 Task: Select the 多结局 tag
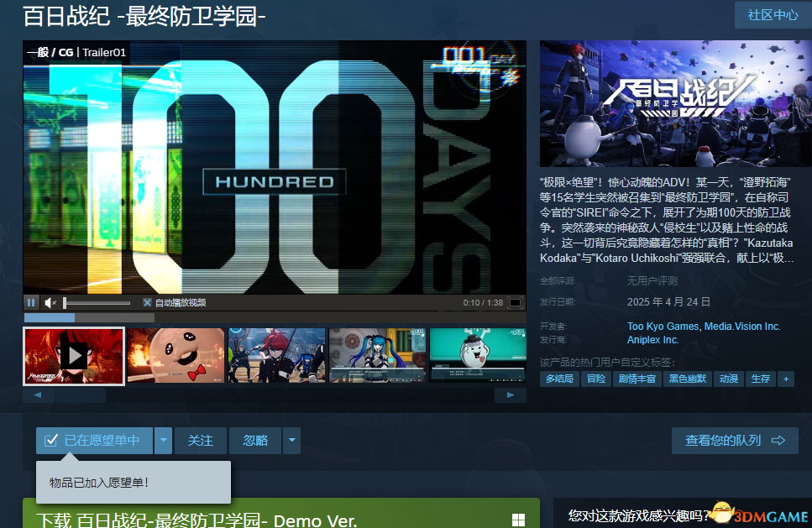[559, 379]
